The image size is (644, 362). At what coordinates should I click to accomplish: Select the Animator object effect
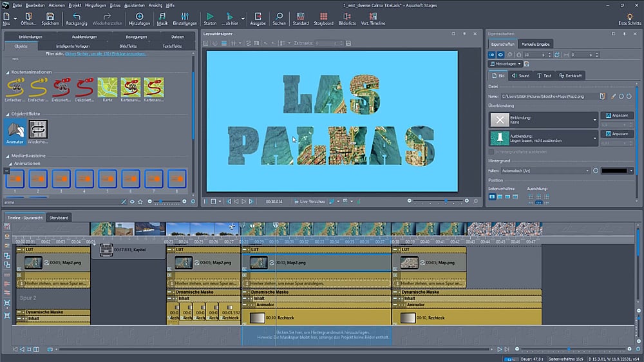pos(15,129)
